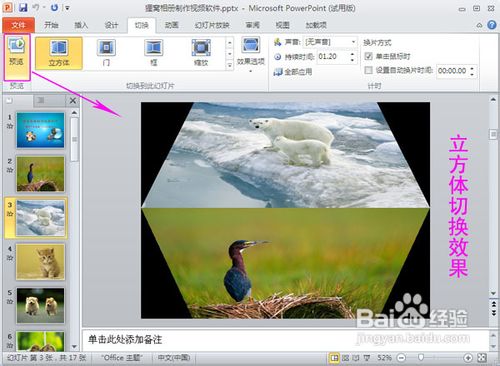Fit slide to current window icon
Screen dimensions: 500x366
pyautogui.click(x=482, y=358)
